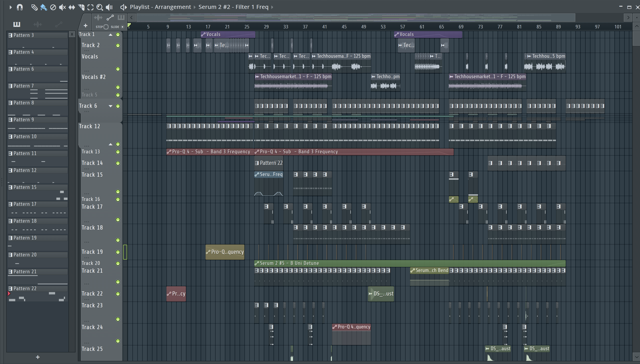
Task: Open arrow after Serum 2 #2 - Filter 1 Freq
Action: [272, 7]
